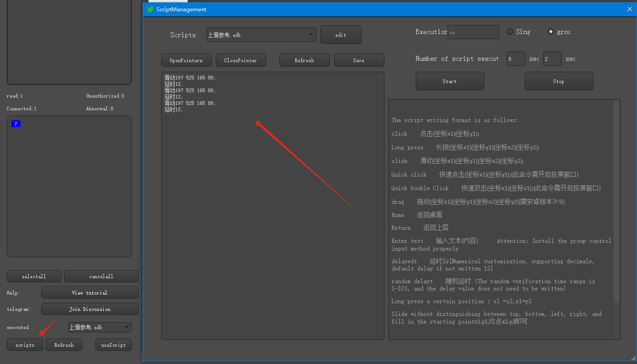637x364 pixels.
Task: Click the ScriptManagement window bird icon
Action: coord(150,9)
